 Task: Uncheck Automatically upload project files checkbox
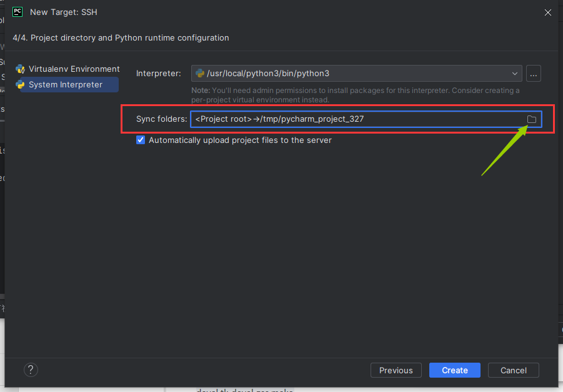[141, 140]
